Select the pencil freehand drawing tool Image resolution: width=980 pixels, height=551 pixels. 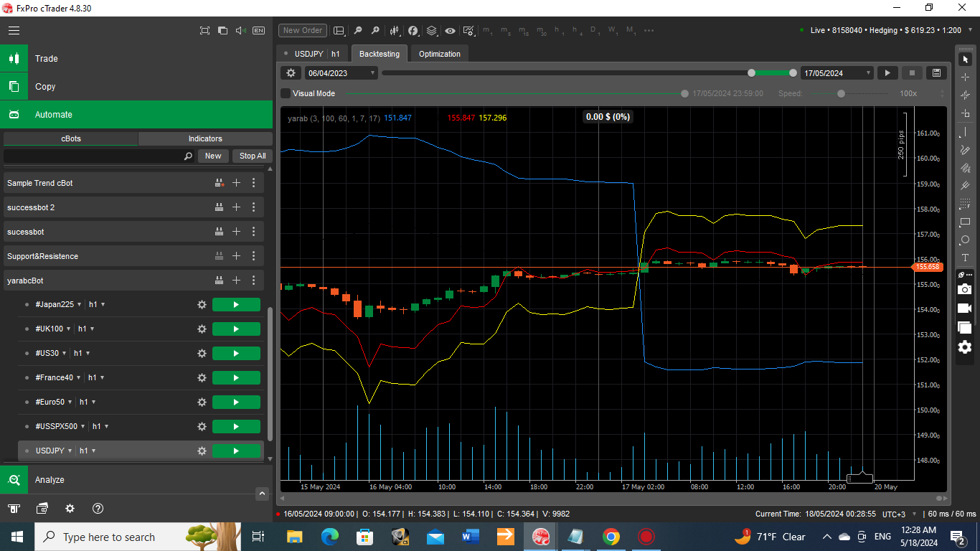pyautogui.click(x=965, y=150)
